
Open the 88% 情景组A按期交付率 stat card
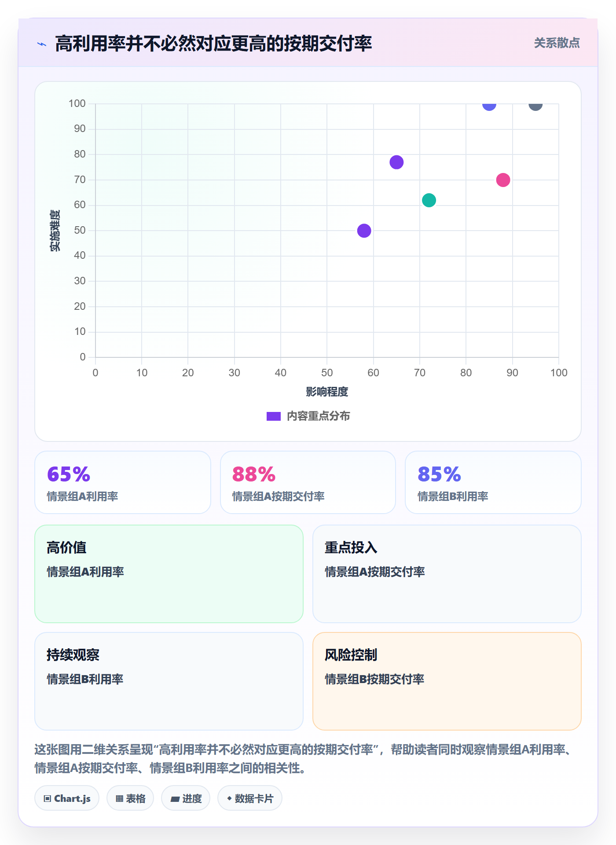point(308,482)
